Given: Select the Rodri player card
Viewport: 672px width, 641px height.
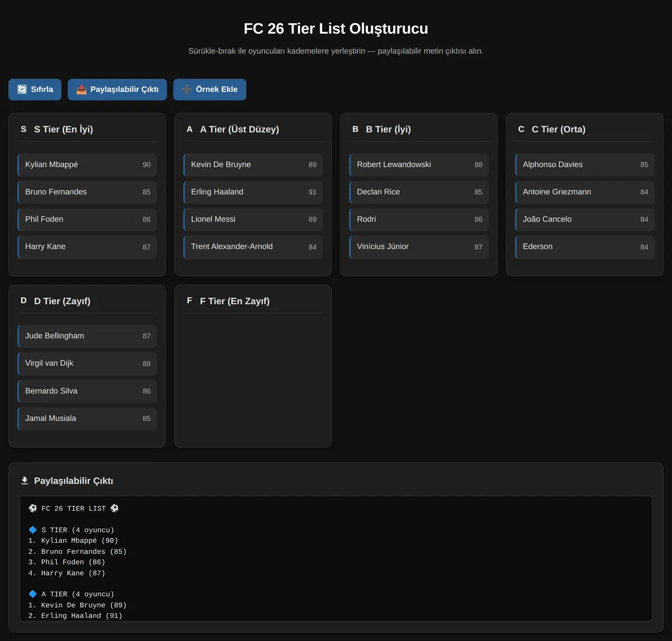Looking at the screenshot, I should click(419, 220).
